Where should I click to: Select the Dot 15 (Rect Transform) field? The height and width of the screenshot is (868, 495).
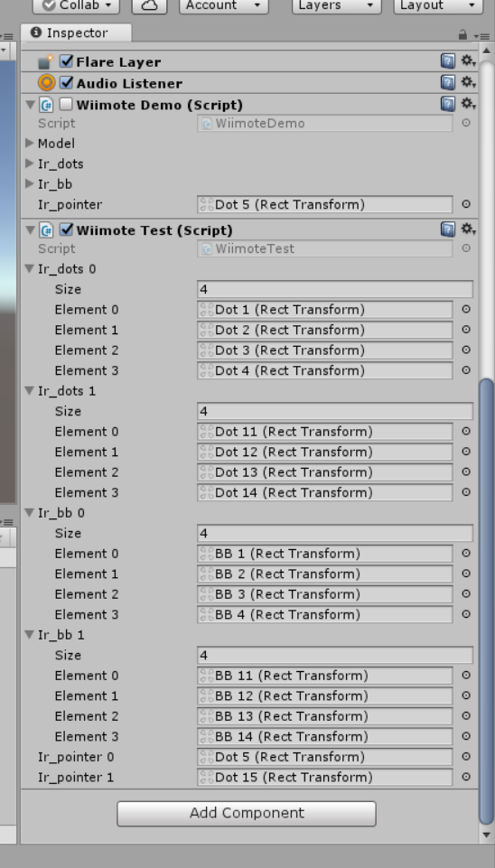pyautogui.click(x=325, y=777)
